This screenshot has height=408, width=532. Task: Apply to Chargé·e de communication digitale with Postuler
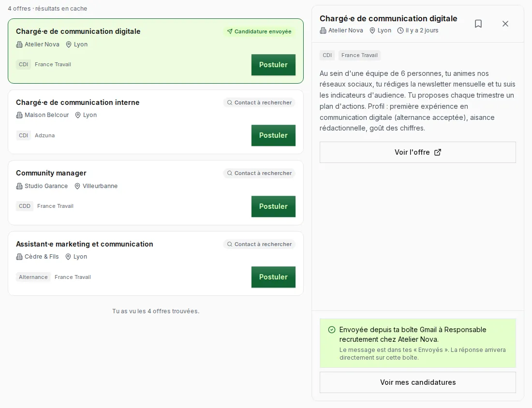coord(273,65)
